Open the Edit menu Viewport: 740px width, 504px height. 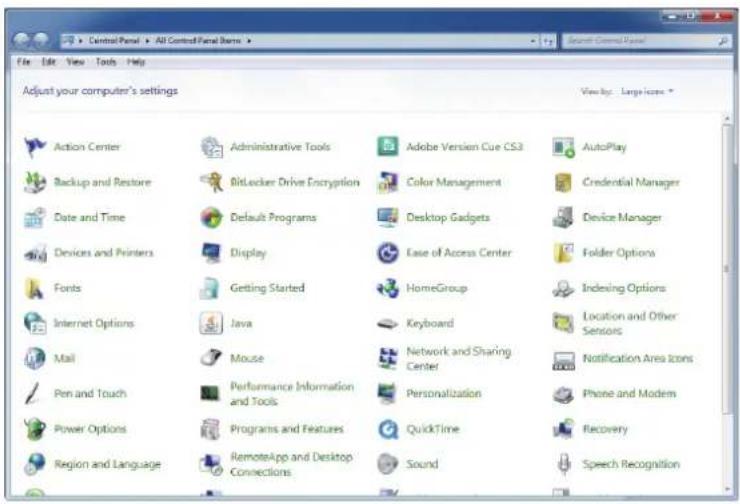(49, 62)
